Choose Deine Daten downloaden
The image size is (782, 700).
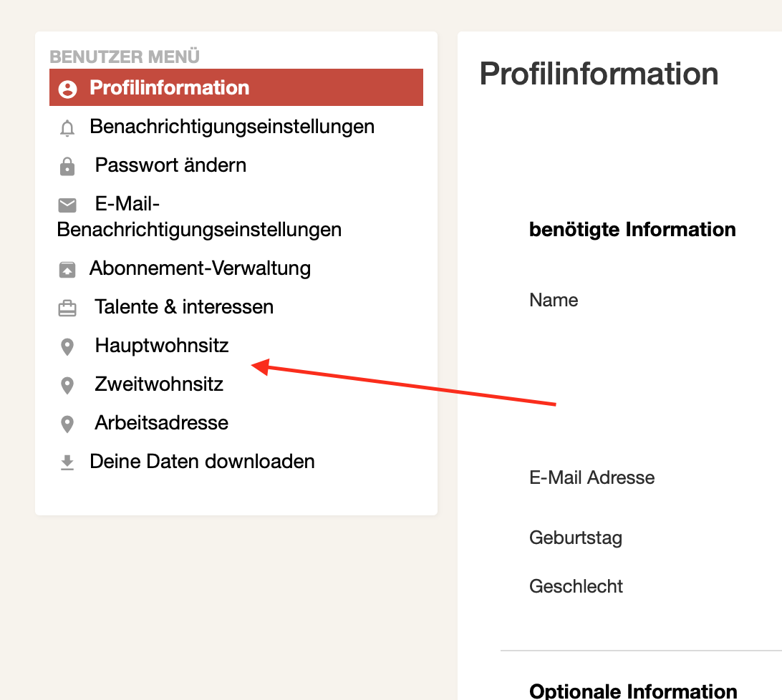tap(202, 462)
